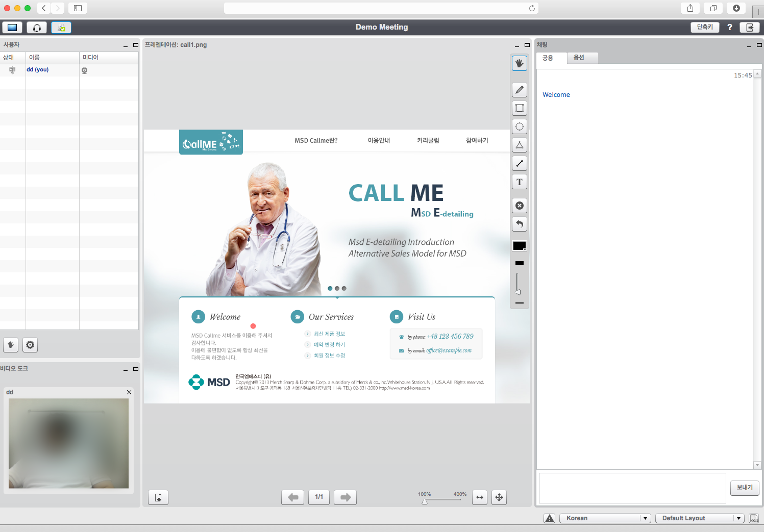This screenshot has width=764, height=532.
Task: Click the Welcome chat message
Action: (556, 95)
